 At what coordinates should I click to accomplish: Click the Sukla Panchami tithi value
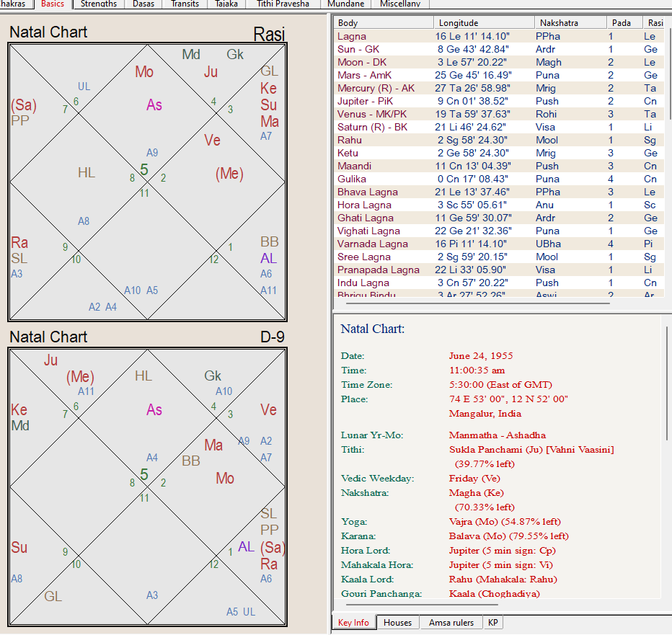[531, 450]
